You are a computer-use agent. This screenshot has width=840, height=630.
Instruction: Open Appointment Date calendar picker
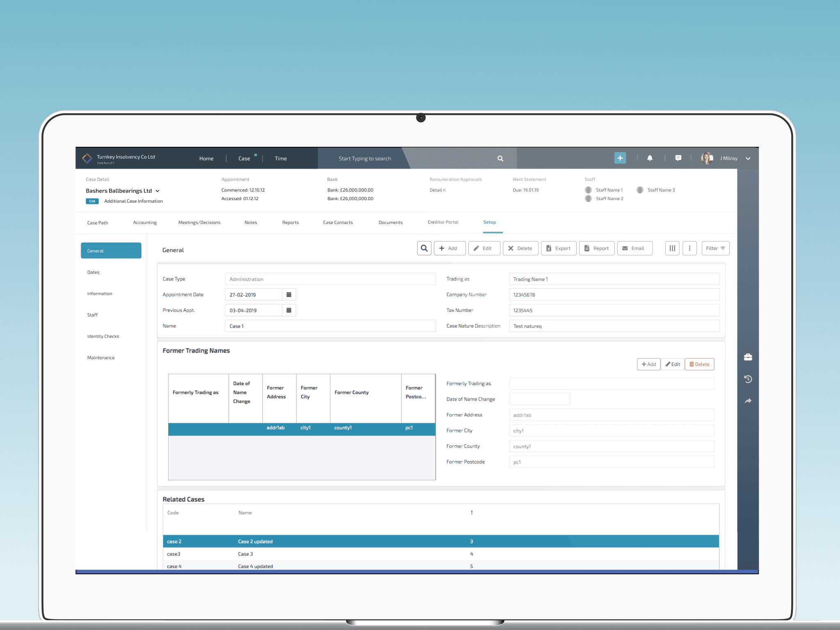289,294
